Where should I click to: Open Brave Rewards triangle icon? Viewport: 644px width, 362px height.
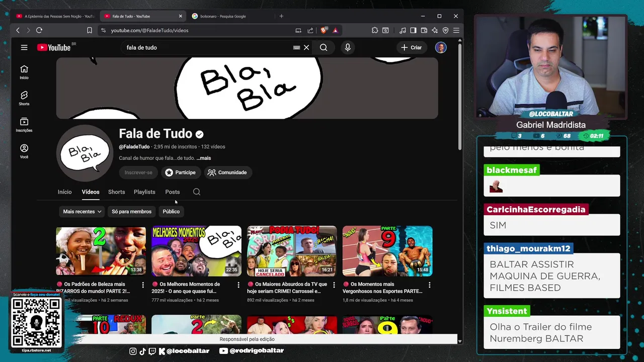pyautogui.click(x=335, y=30)
